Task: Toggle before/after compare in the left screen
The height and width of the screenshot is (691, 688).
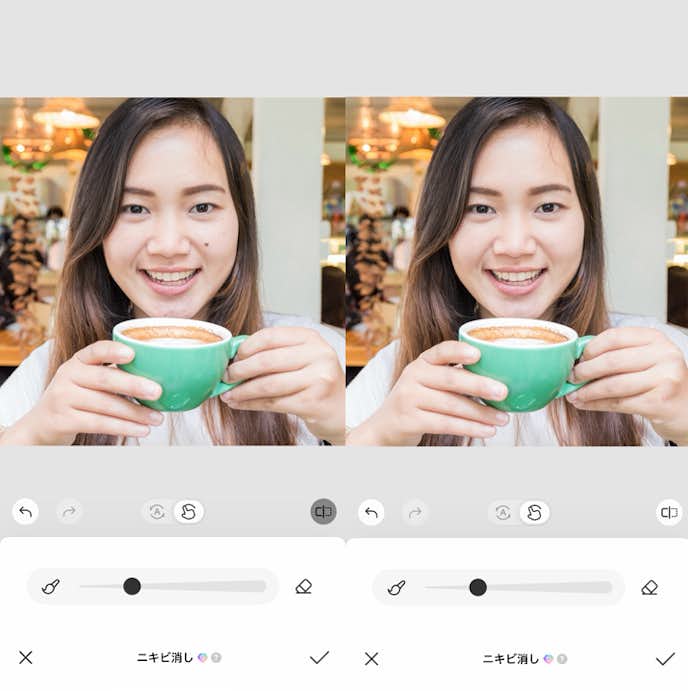Action: 323,512
